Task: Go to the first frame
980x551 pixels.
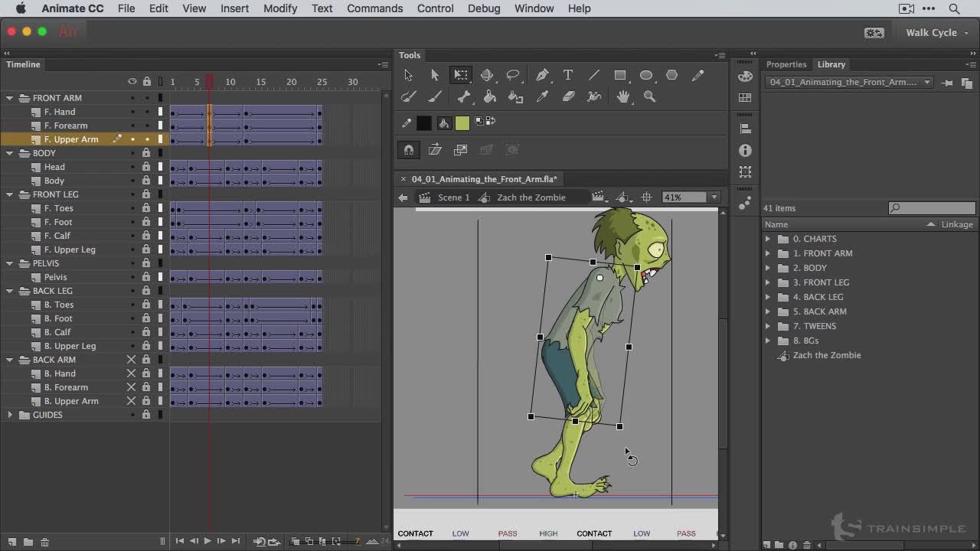Action: tap(179, 541)
